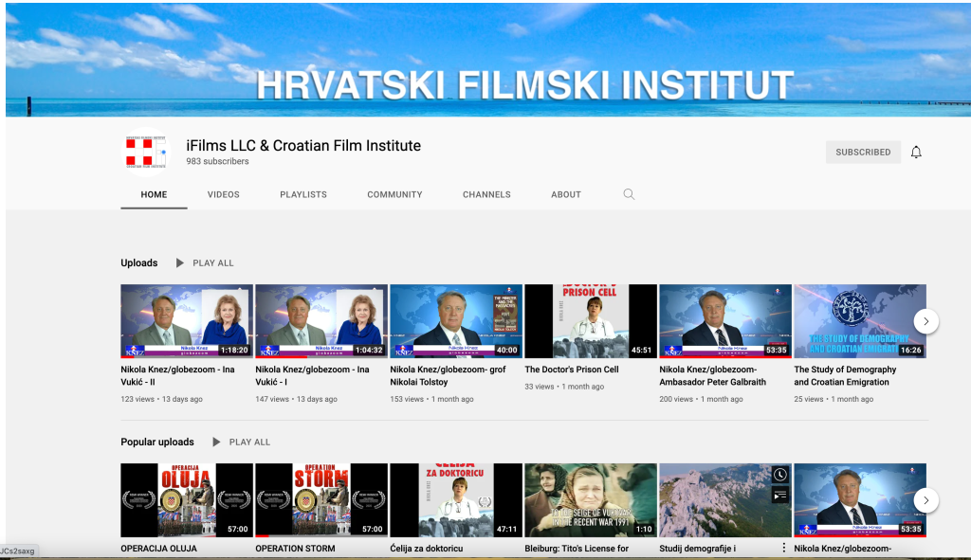This screenshot has height=560, width=971.
Task: Play the Ambasador Peter Galbraith video thumbnail
Action: [725, 321]
